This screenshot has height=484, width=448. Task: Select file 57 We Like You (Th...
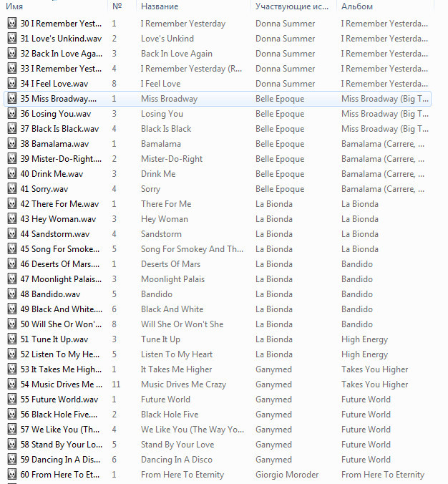pyautogui.click(x=60, y=430)
